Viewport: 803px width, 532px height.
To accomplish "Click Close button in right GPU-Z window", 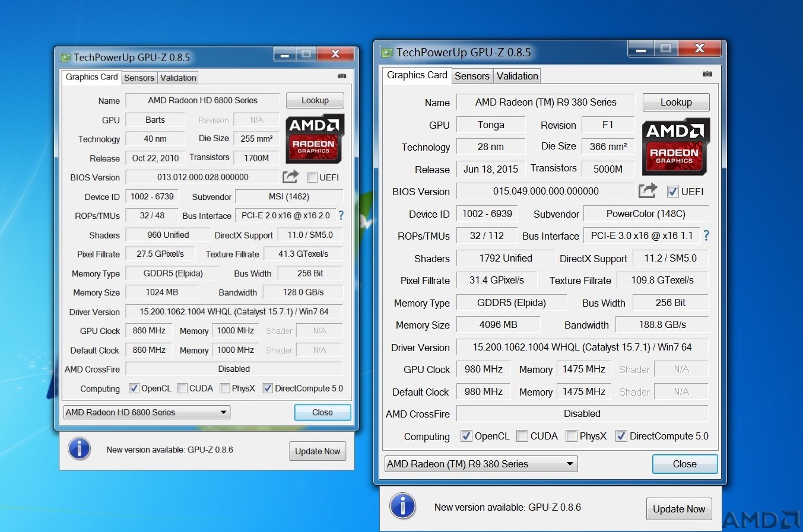I will pos(684,464).
